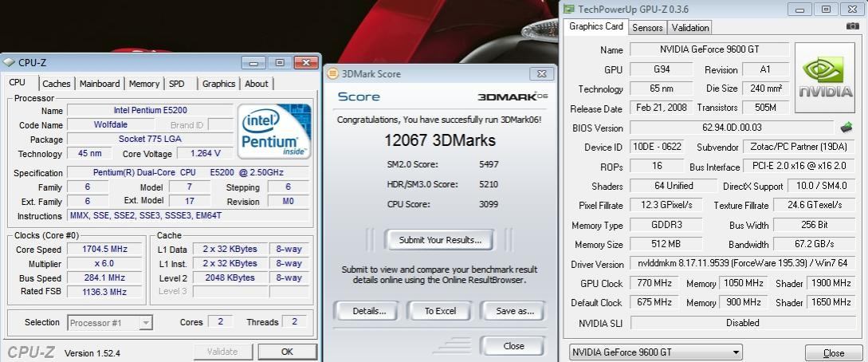868x362 pixels.
Task: Minimize the CPU-Z window
Action: (253, 62)
